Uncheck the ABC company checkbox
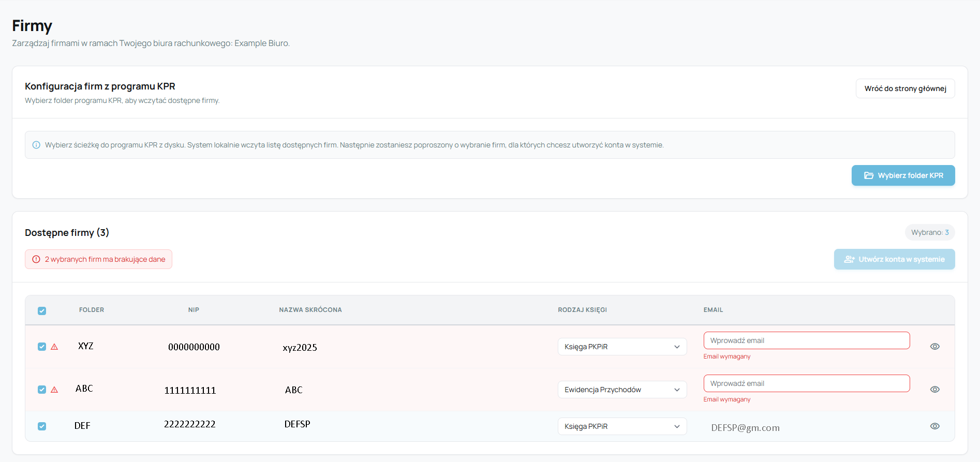Image resolution: width=980 pixels, height=462 pixels. point(42,390)
